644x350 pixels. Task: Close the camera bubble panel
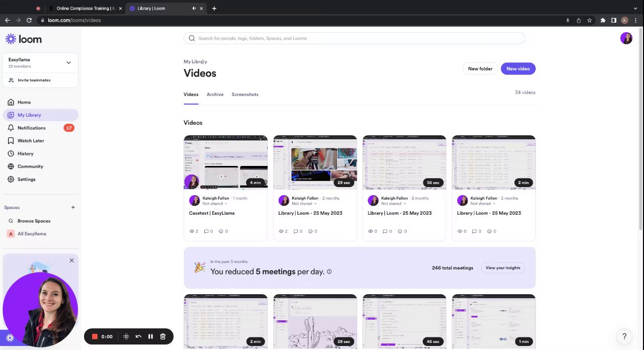tap(71, 260)
